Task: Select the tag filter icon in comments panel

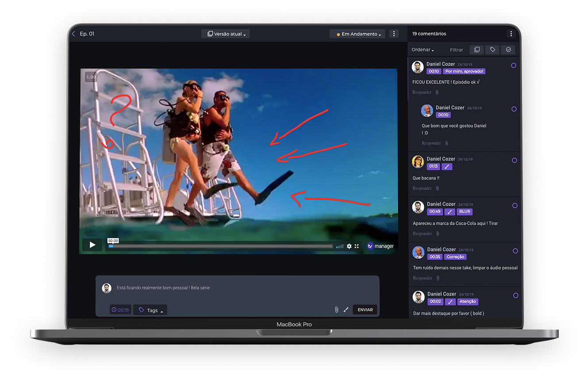Action: [492, 50]
